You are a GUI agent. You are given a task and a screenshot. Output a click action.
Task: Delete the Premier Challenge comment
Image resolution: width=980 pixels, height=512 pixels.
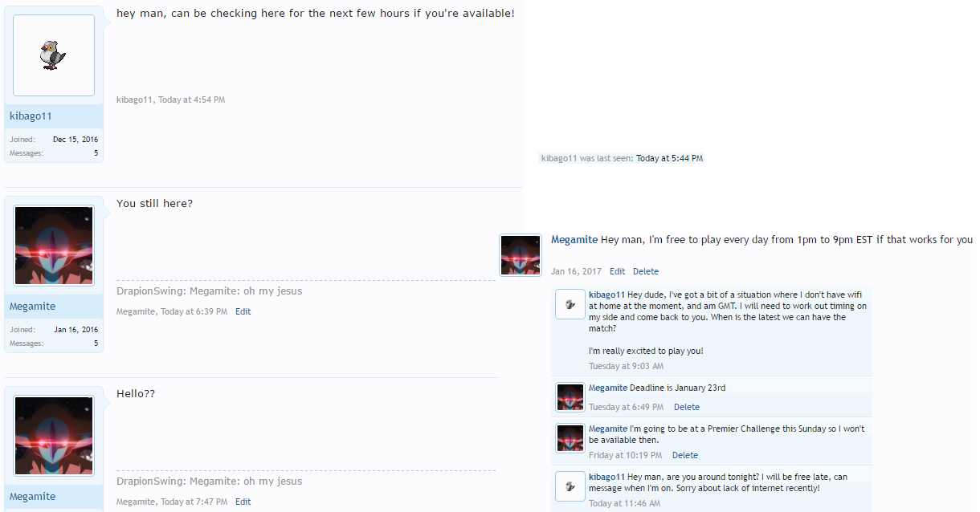pos(685,455)
